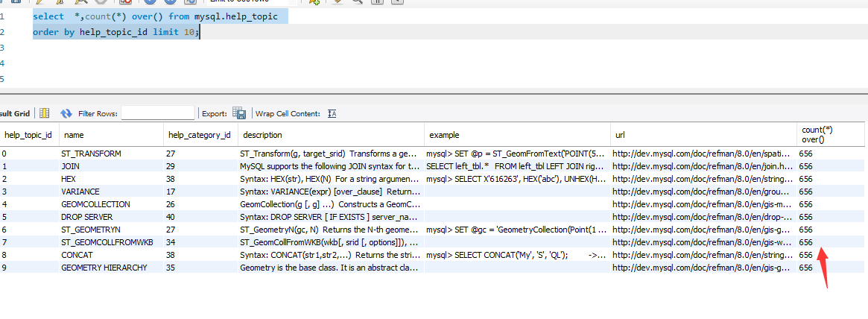Click the count(*) over() column header
This screenshot has width=868, height=319.
[830, 135]
